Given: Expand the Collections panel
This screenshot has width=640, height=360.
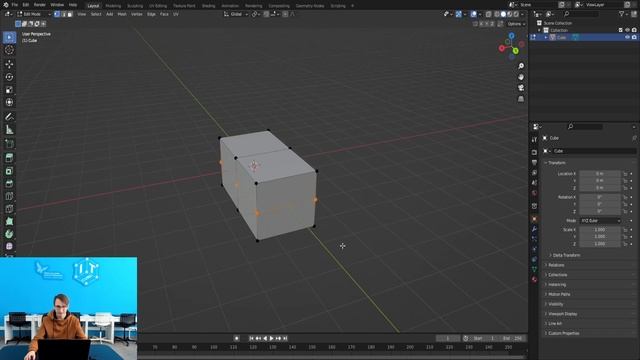Looking at the screenshot, I should pos(558,275).
